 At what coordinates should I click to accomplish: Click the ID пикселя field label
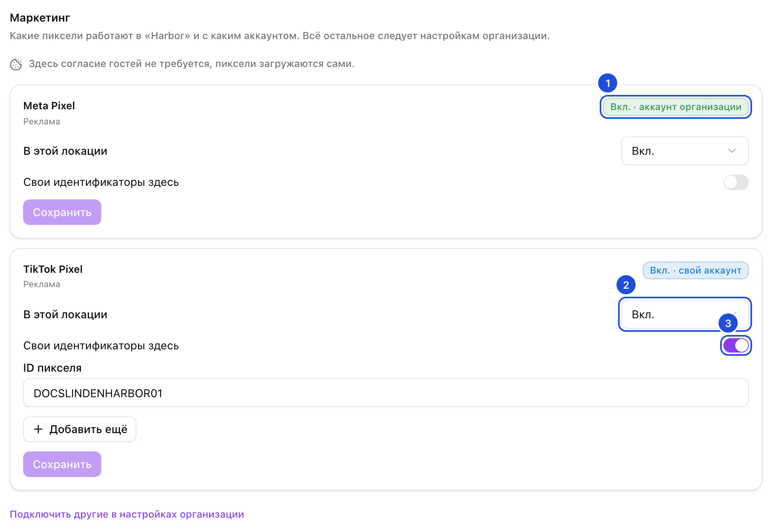coord(52,368)
